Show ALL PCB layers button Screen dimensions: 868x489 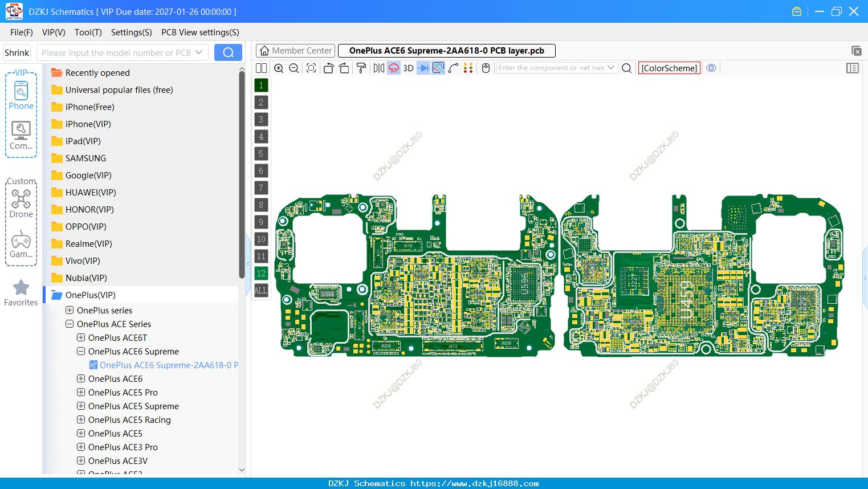(261, 291)
